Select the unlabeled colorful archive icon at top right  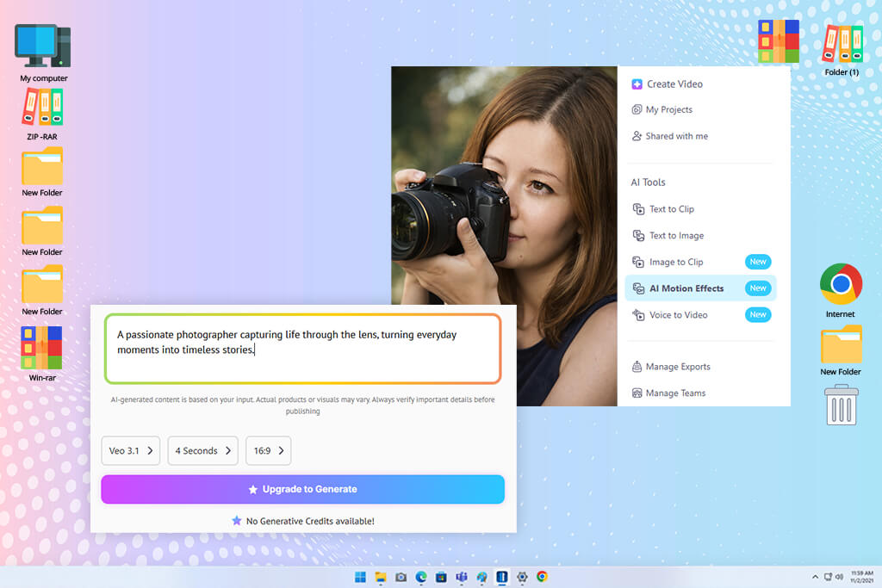click(x=779, y=41)
